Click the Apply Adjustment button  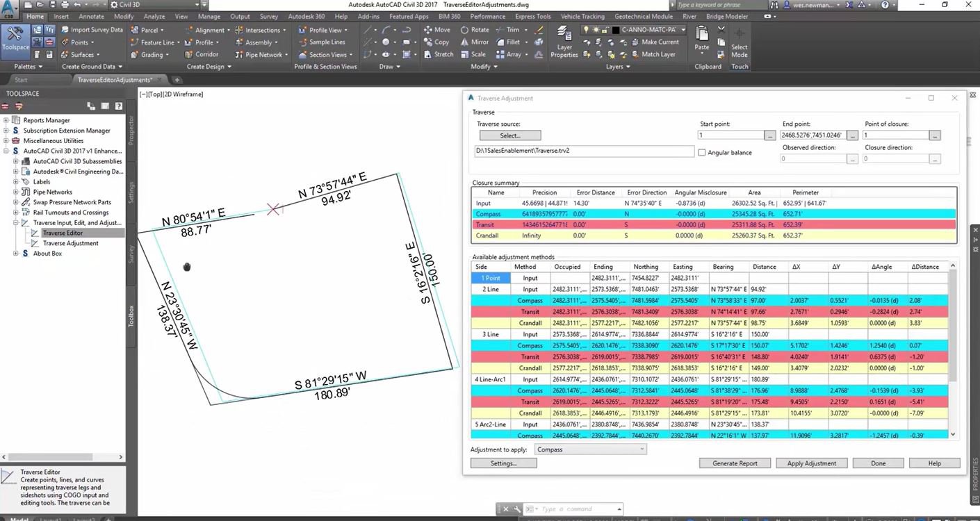point(812,463)
